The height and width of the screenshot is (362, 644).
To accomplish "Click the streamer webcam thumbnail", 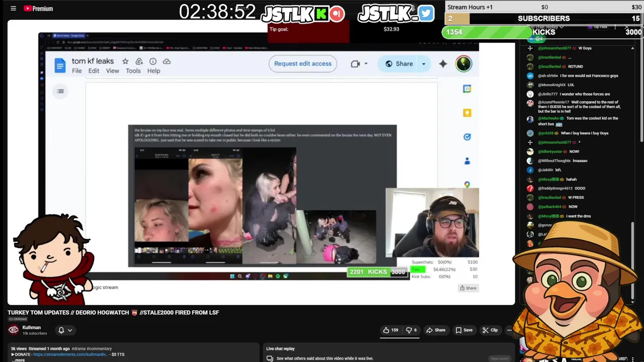I will click(432, 223).
